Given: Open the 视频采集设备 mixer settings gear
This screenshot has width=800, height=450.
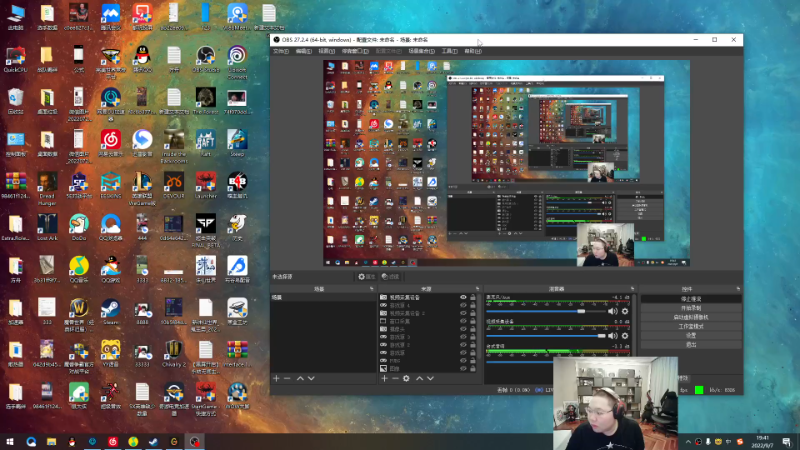Looking at the screenshot, I should pos(625,336).
